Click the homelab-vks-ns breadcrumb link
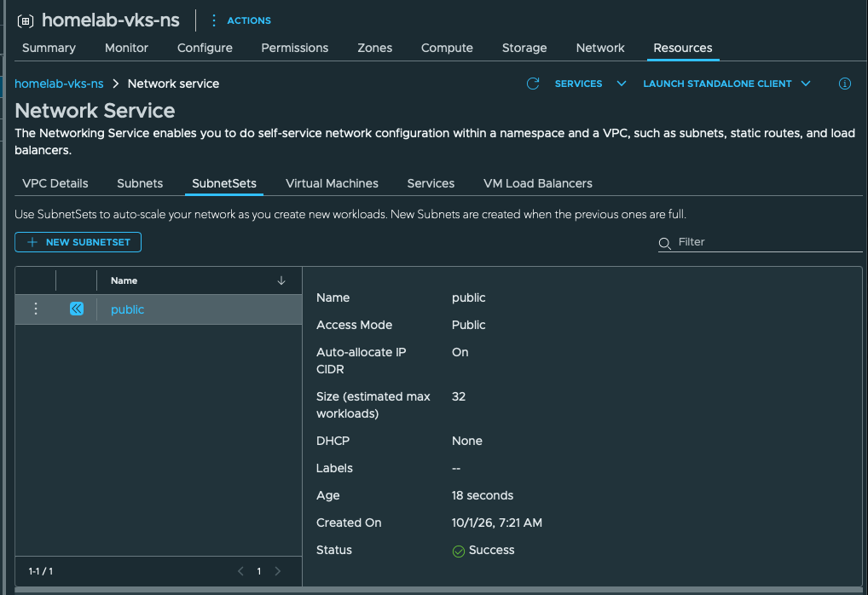 pos(59,84)
